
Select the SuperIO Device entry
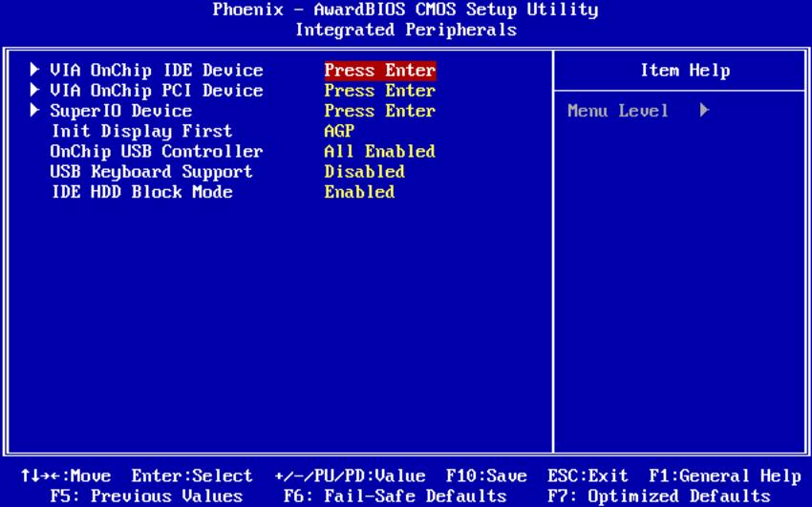pos(121,111)
